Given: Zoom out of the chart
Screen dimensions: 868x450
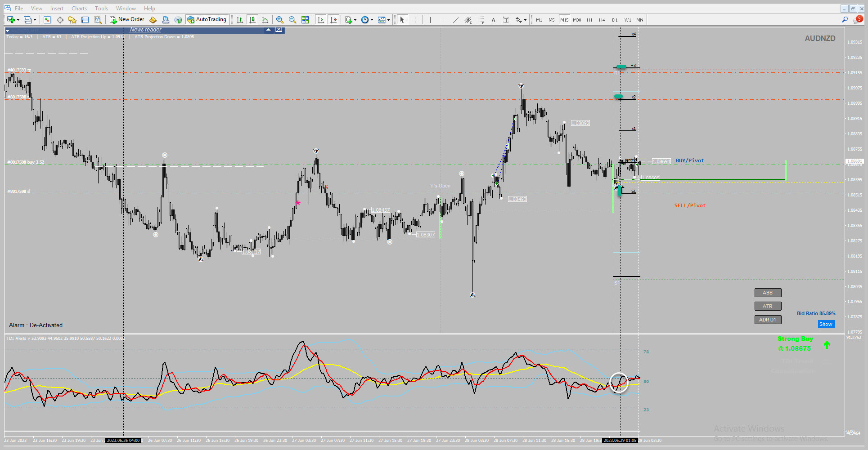Looking at the screenshot, I should (x=292, y=20).
